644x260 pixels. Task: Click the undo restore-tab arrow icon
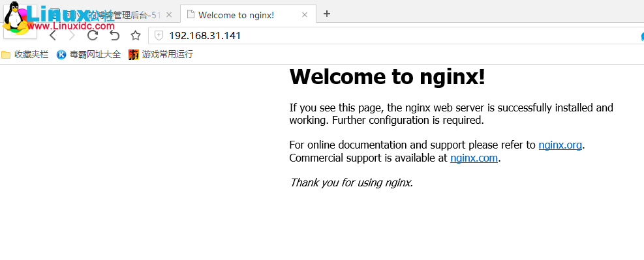(x=114, y=36)
